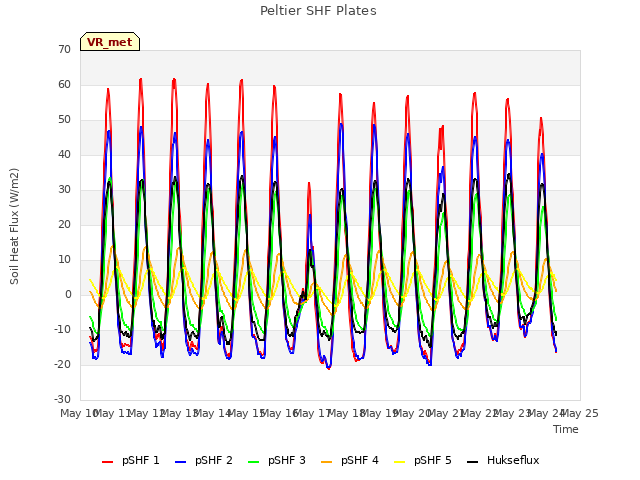This screenshot has height=480, width=640.
Task: Click the VR_met annotation label
Action: click(x=110, y=42)
